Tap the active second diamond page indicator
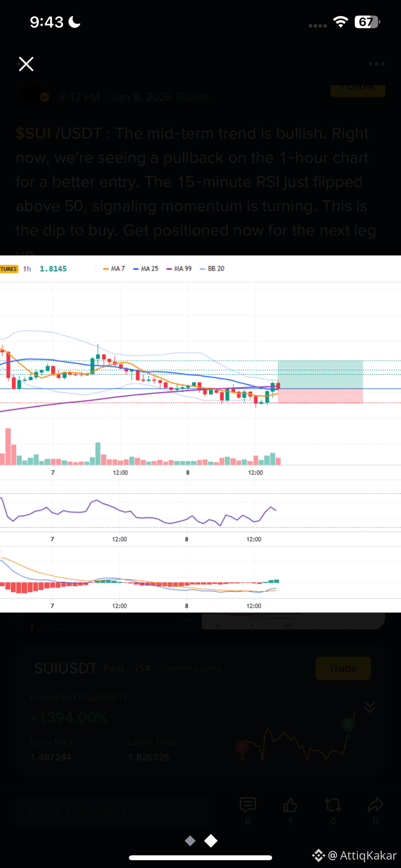The image size is (401, 868). pyautogui.click(x=211, y=841)
